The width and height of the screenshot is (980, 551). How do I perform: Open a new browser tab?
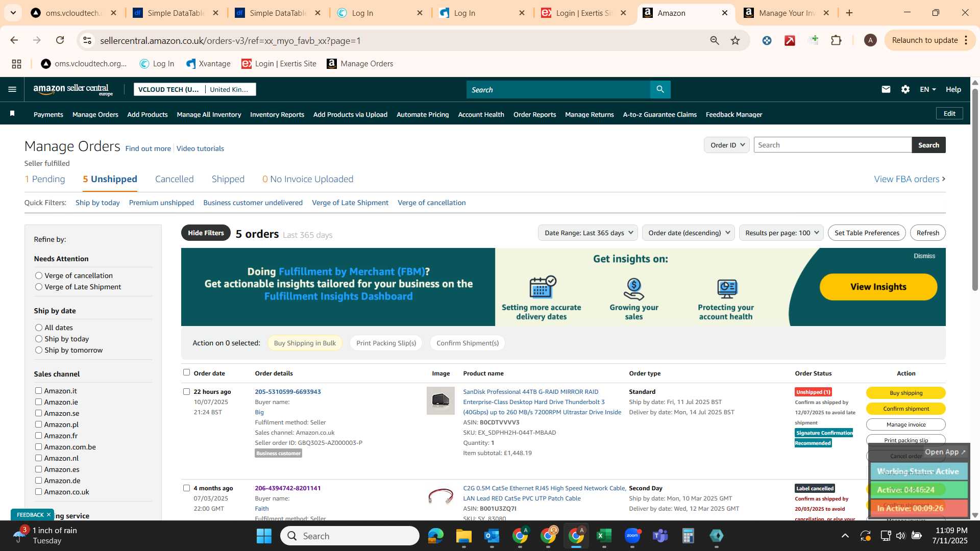click(x=849, y=13)
